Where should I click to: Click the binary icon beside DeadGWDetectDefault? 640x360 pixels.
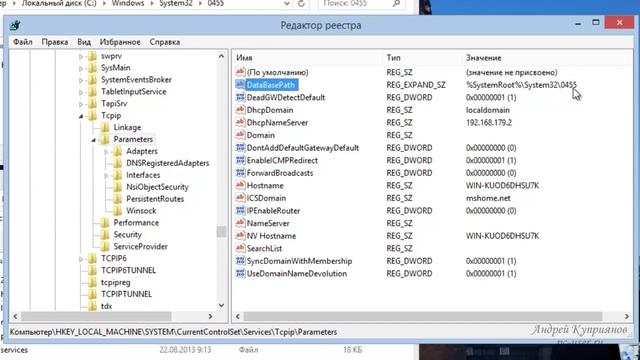[x=240, y=97]
